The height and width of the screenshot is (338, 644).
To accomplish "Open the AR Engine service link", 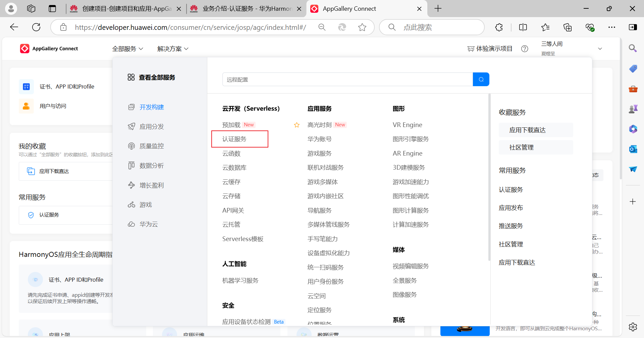I will pos(408,154).
